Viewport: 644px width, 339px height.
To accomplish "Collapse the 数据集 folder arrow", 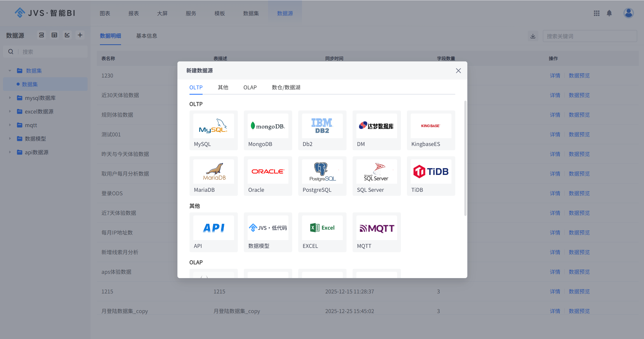I will click(x=10, y=71).
